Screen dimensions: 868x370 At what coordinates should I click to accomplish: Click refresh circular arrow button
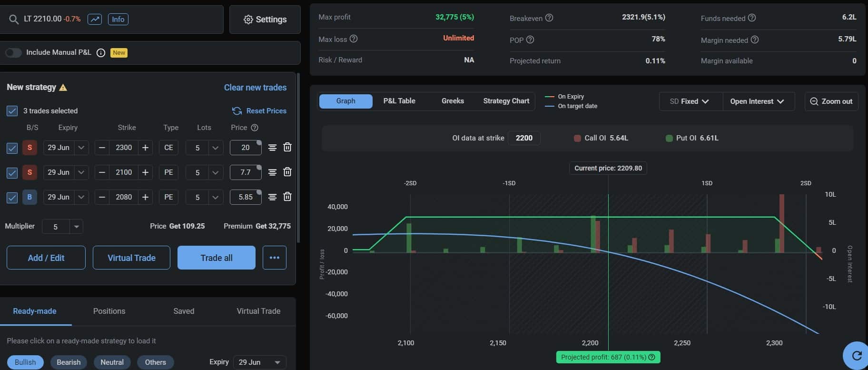pyautogui.click(x=857, y=355)
